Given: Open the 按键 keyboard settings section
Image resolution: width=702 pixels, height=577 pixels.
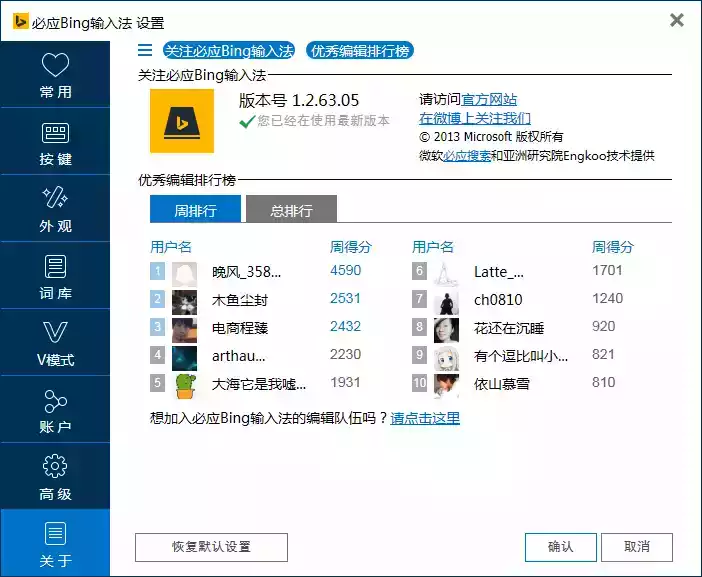Looking at the screenshot, I should [x=55, y=141].
